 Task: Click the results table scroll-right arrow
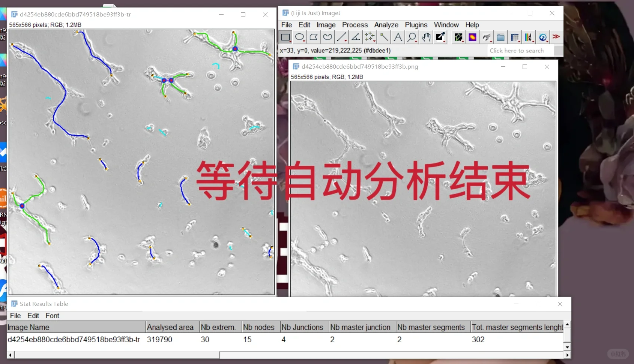(567, 355)
